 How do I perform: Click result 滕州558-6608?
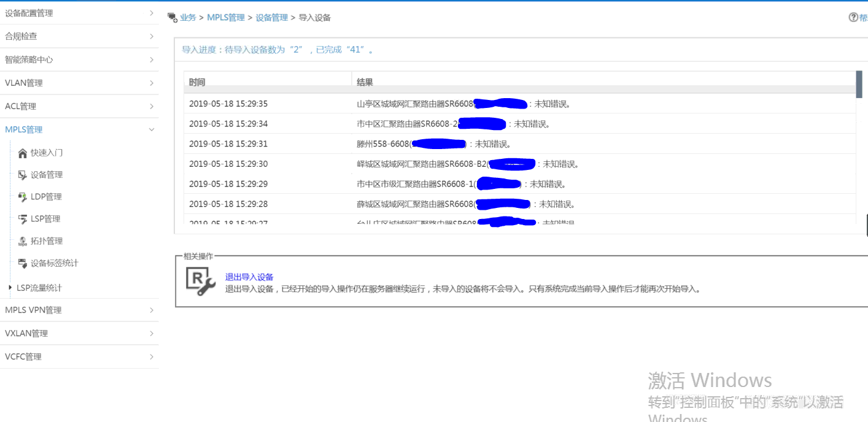[384, 144]
